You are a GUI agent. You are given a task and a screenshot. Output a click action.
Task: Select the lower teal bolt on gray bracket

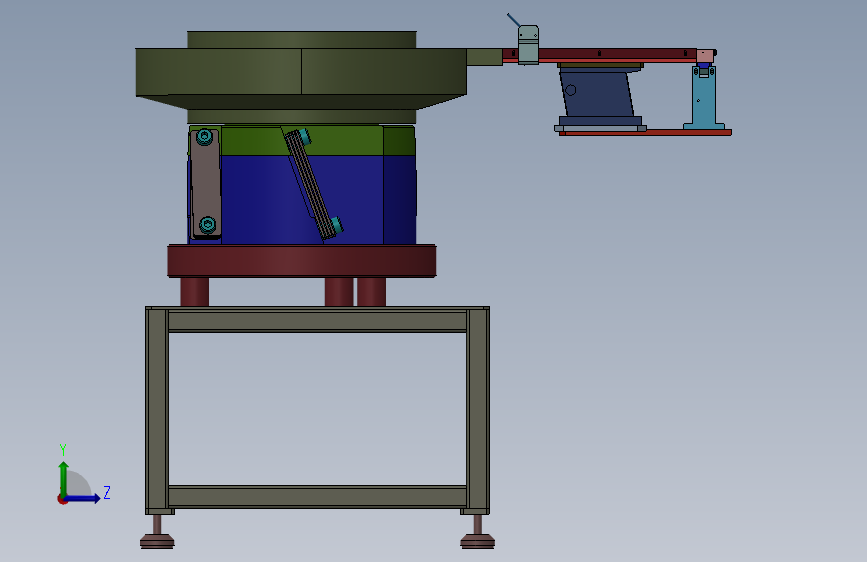click(x=207, y=224)
